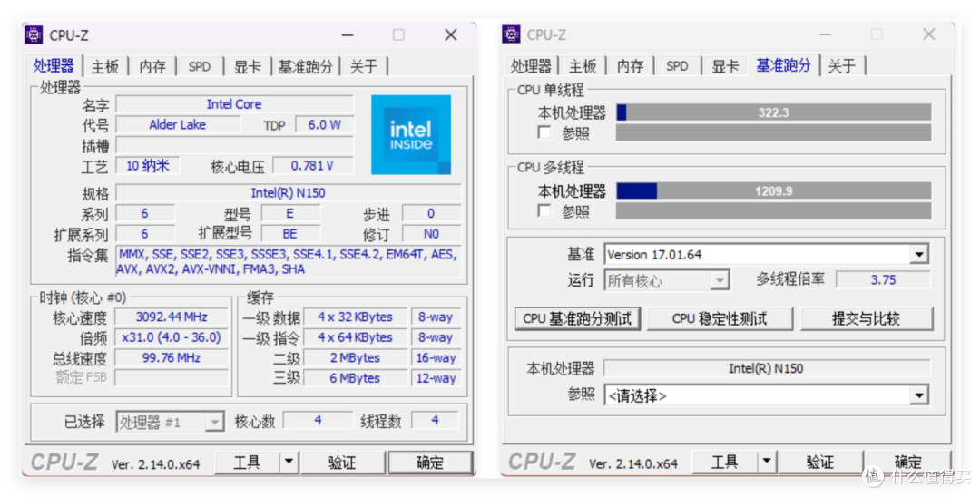This screenshot has height=497, width=980.
Task: Open SPD tab in left window
Action: pos(200,67)
